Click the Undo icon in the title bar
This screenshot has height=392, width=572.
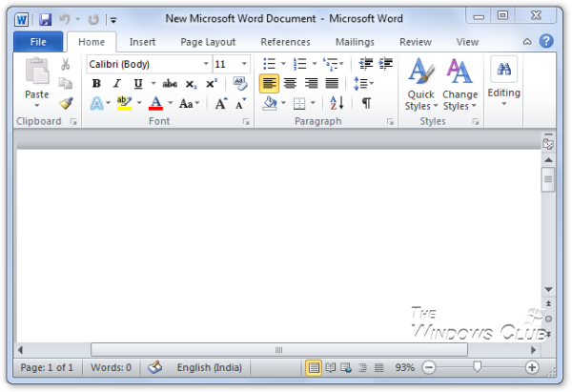[x=64, y=19]
